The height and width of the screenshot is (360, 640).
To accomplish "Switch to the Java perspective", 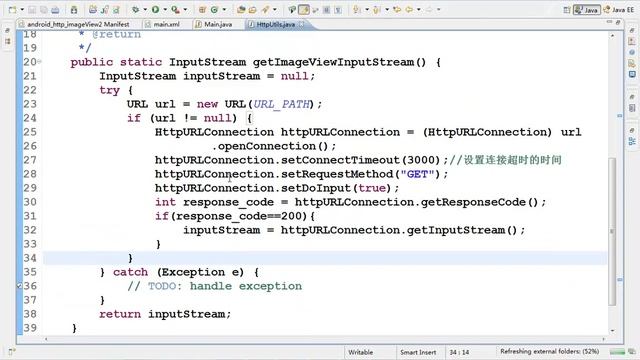I will click(587, 9).
